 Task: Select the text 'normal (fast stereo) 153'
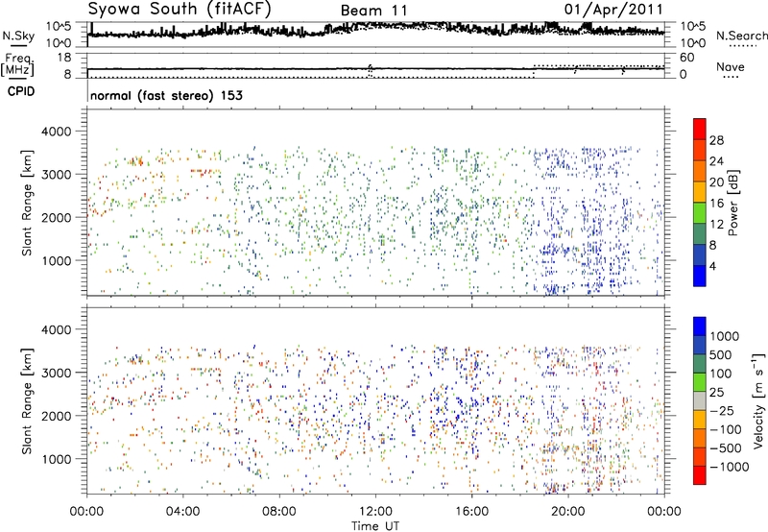166,95
